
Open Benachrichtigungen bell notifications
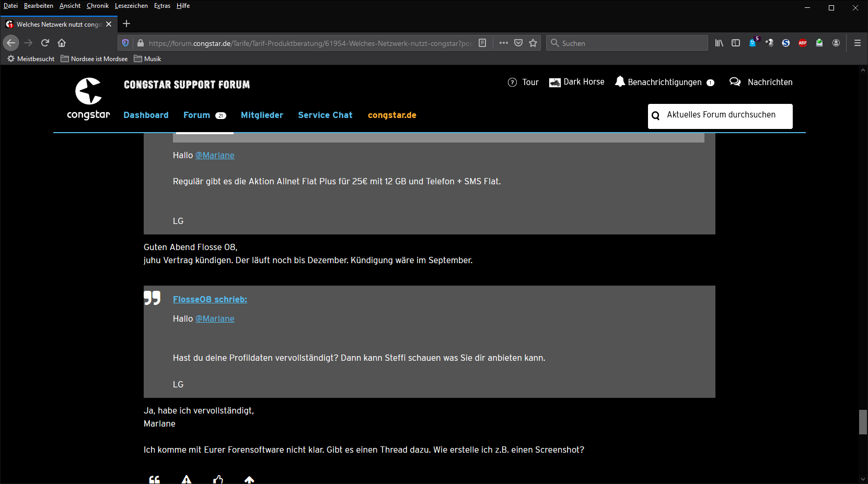click(664, 82)
